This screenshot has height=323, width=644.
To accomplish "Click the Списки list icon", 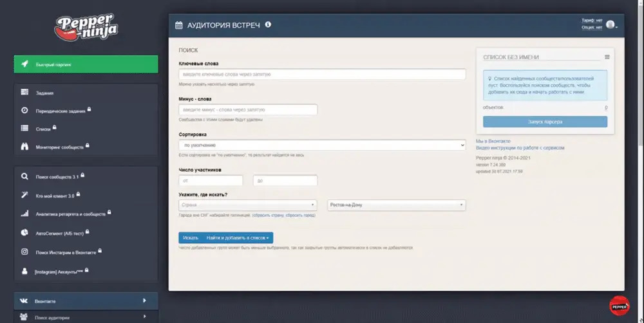I will pos(24,129).
